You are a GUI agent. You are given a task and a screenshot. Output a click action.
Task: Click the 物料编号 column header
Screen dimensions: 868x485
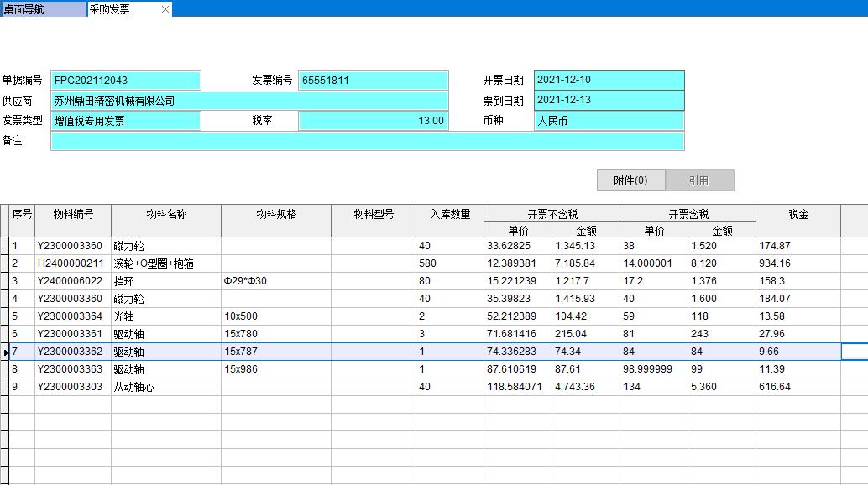coord(73,215)
